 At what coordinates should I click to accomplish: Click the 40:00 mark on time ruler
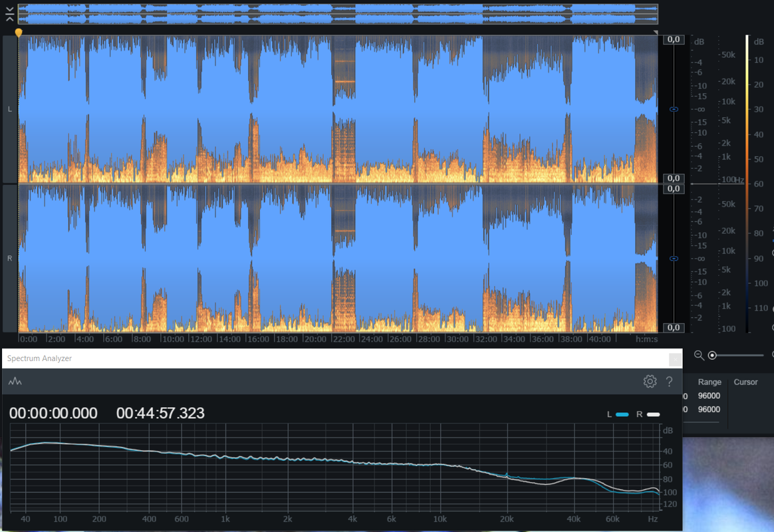599,339
